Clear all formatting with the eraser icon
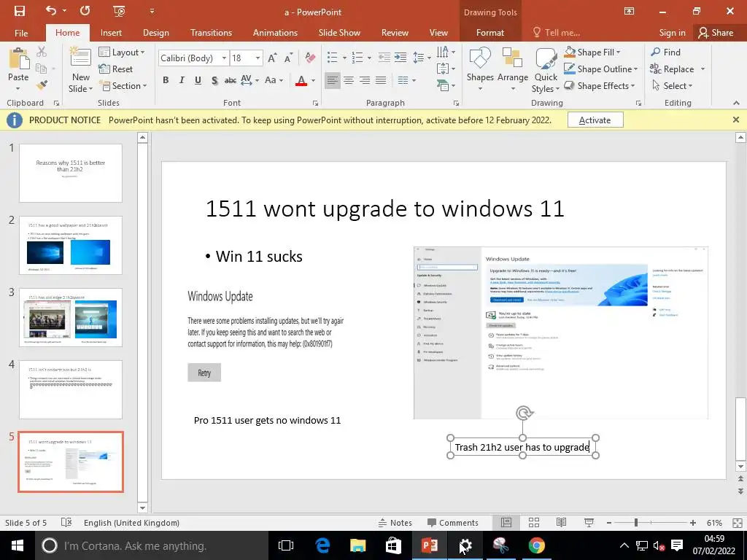 pos(310,58)
